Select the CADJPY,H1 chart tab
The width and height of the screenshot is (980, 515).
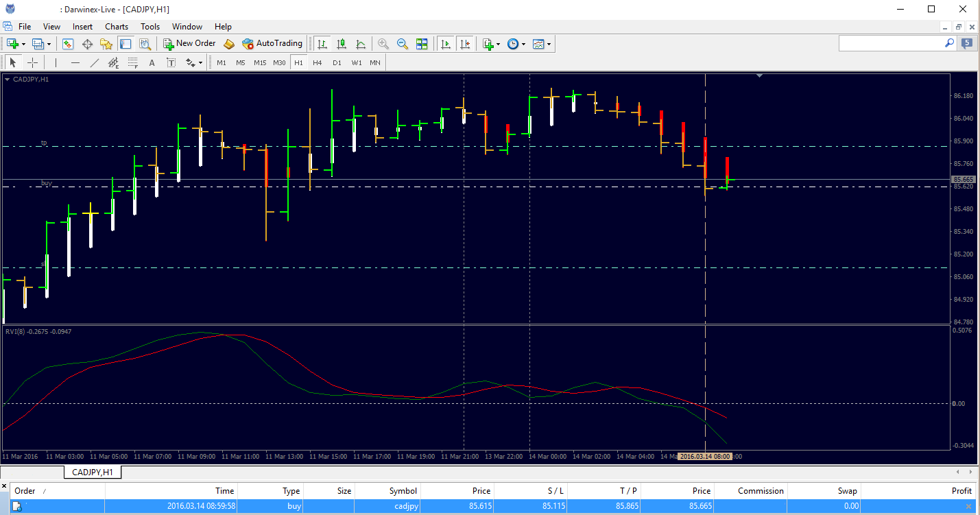coord(93,472)
